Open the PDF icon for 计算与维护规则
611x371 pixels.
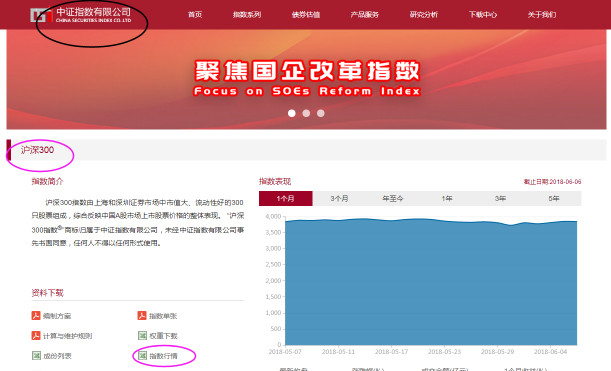tap(36, 336)
